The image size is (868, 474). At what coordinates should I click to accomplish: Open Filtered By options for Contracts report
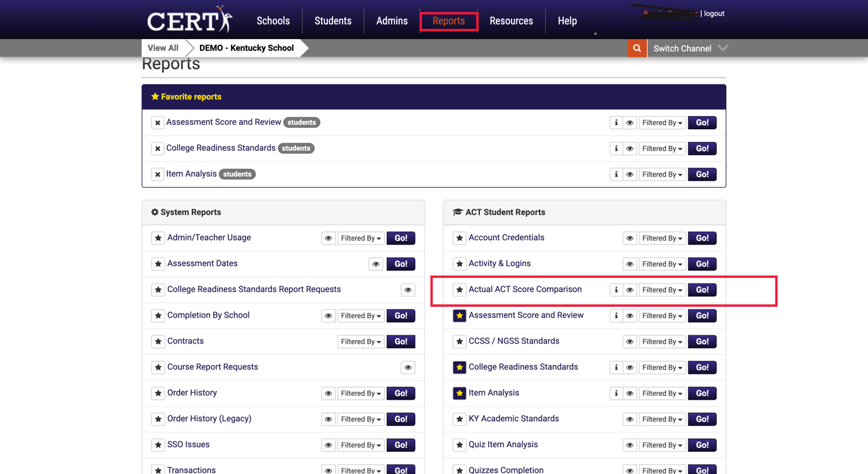point(360,341)
